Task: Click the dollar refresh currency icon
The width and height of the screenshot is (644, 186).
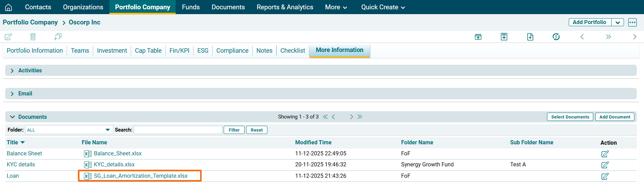Action: tap(556, 37)
